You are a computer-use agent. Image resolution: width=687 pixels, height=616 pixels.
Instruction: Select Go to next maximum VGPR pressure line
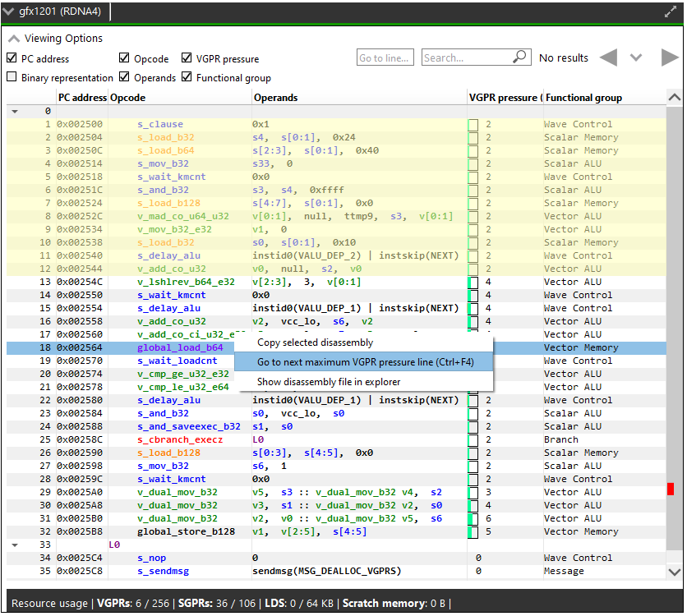(x=365, y=362)
